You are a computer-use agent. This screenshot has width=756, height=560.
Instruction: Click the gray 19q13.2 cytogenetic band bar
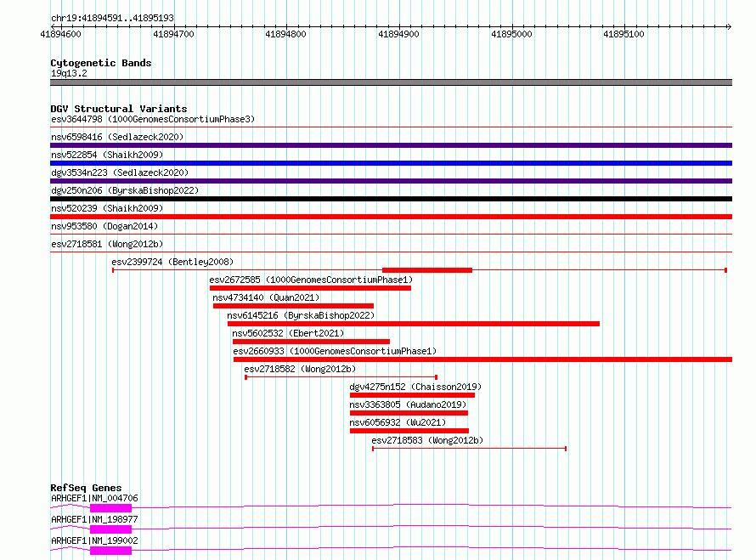pyautogui.click(x=391, y=82)
